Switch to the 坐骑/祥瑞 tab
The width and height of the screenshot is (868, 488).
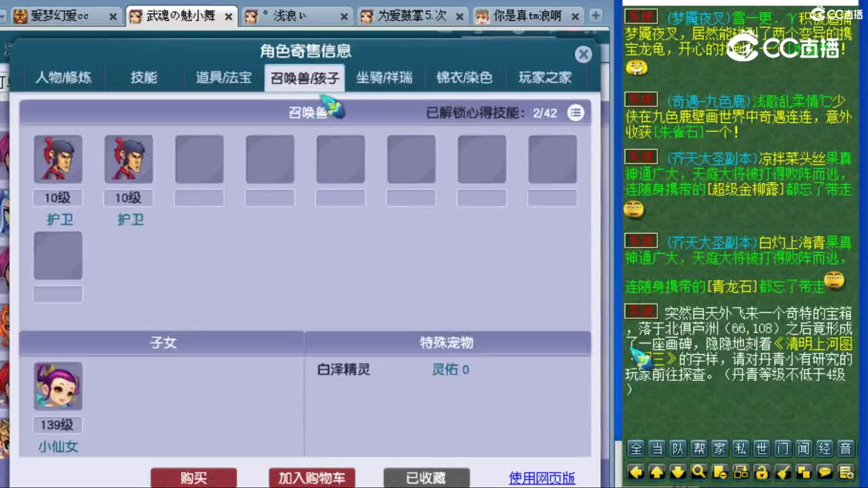[384, 78]
